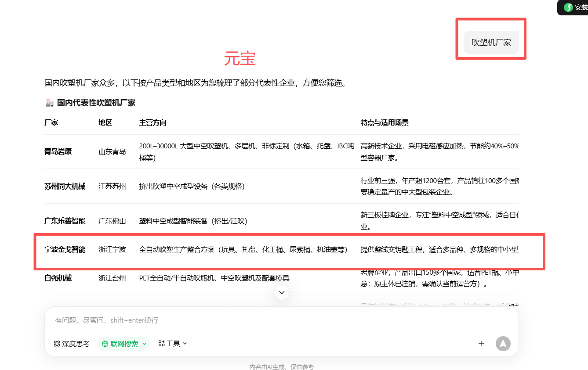Click the 吹塑机厂家 user message bubble
Image resolution: width=588 pixels, height=370 pixels.
pyautogui.click(x=491, y=43)
